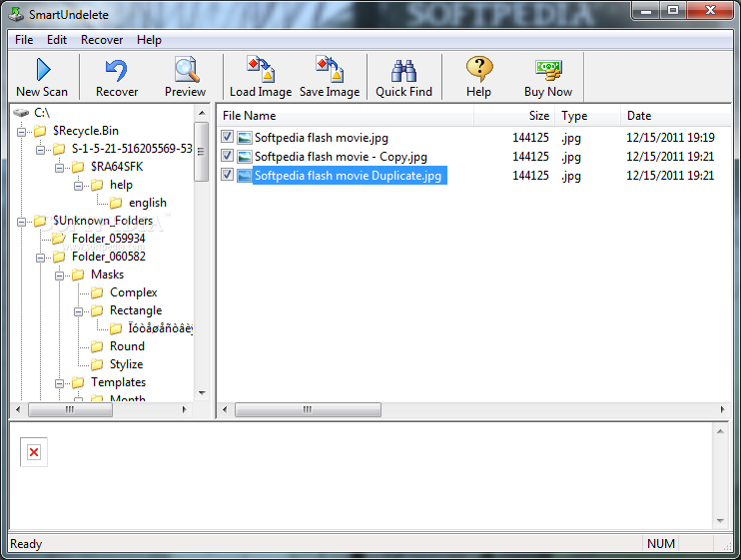
Task: Select file Softpedia flash movie.jpg
Action: 322,138
